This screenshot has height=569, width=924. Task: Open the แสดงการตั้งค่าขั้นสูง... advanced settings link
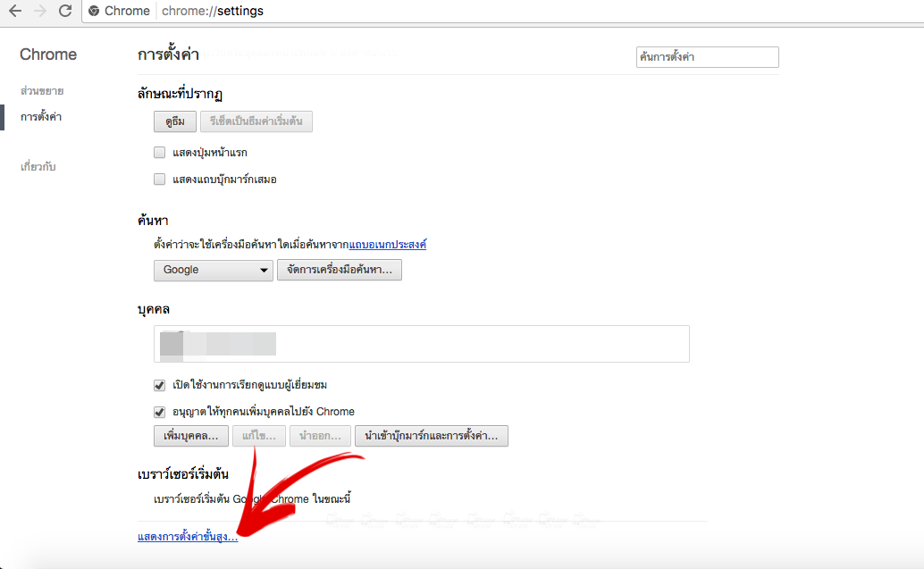(188, 537)
